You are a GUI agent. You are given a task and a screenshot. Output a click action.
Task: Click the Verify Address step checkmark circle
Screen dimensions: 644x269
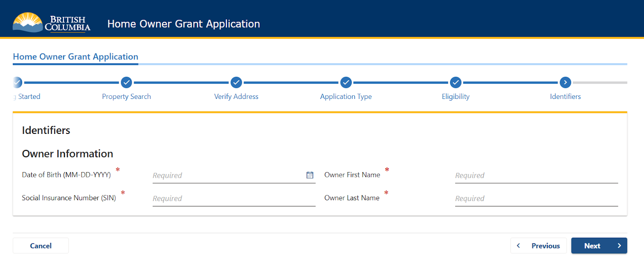(236, 82)
